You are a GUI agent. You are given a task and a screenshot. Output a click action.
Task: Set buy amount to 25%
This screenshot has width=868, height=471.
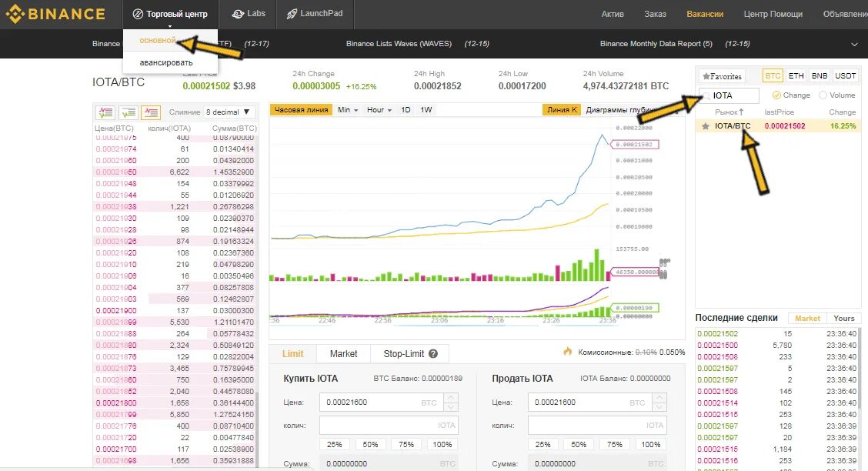click(335, 444)
